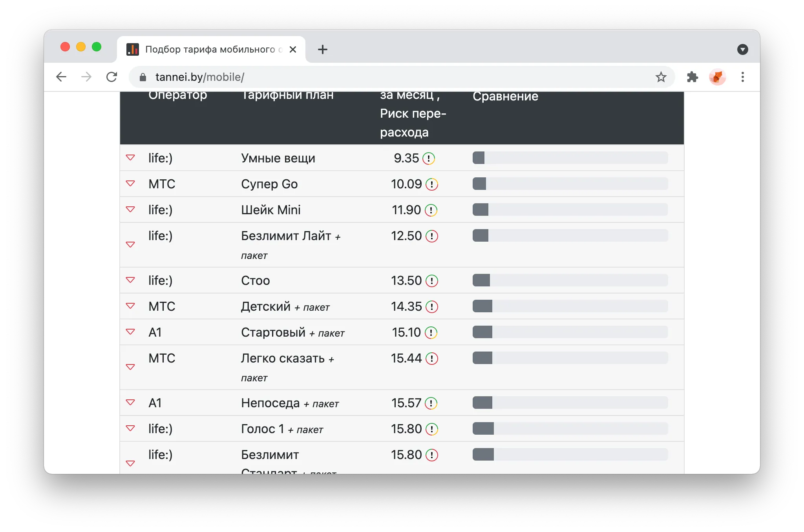
Task: Click the Умные вещи plan name
Action: pos(278,158)
